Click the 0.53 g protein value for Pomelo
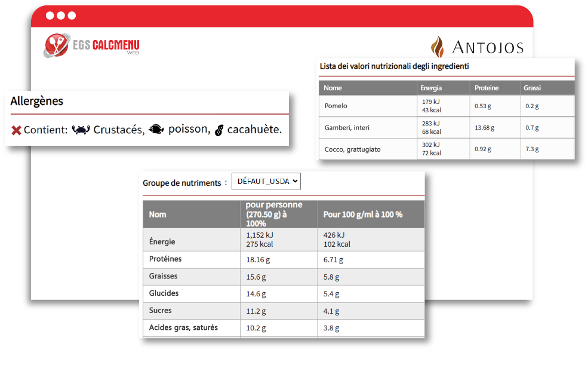 (483, 106)
